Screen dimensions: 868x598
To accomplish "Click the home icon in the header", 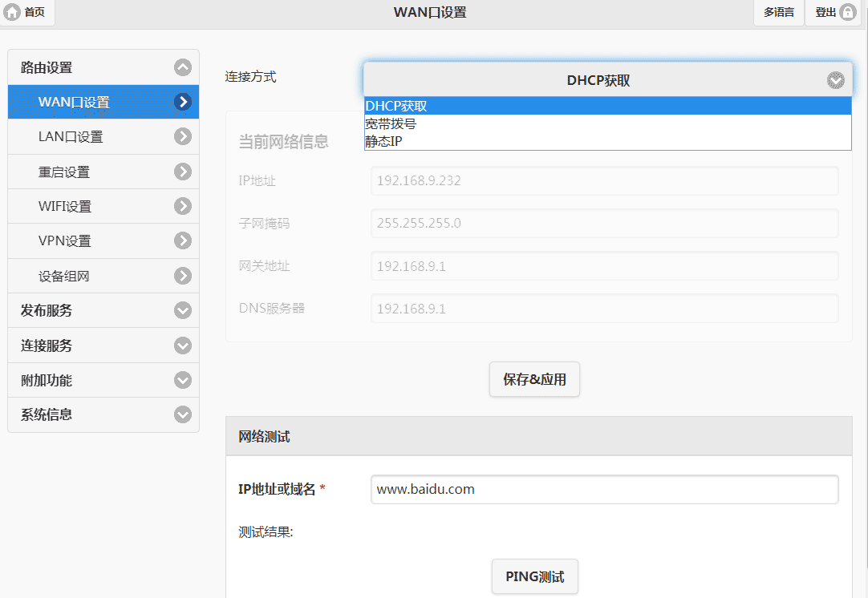I will (13, 12).
